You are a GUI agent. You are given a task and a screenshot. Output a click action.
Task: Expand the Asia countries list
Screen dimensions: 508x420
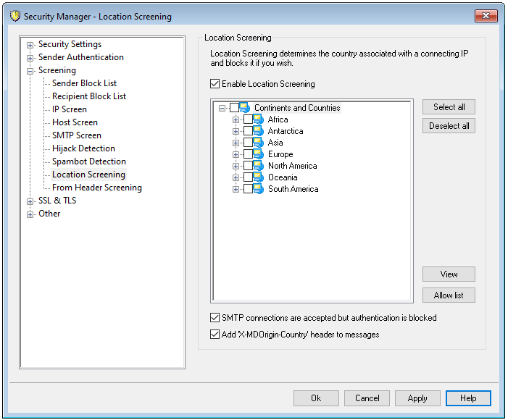tap(236, 143)
